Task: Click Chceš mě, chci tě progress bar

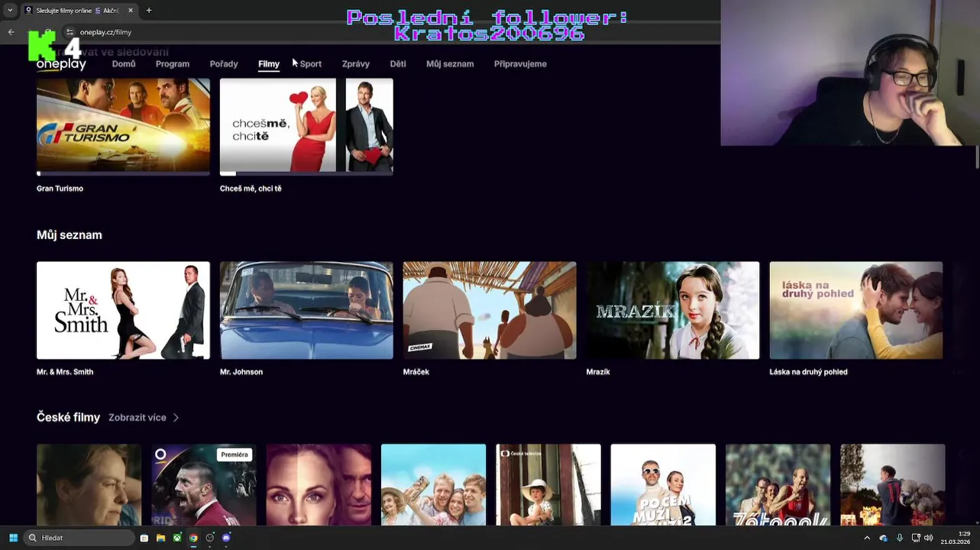Action: 306,174
